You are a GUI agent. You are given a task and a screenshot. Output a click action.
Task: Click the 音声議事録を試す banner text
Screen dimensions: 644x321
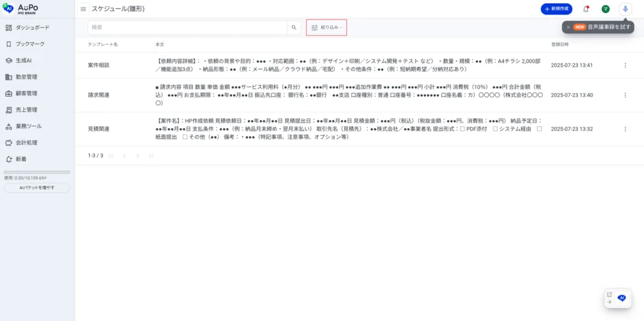(x=609, y=27)
